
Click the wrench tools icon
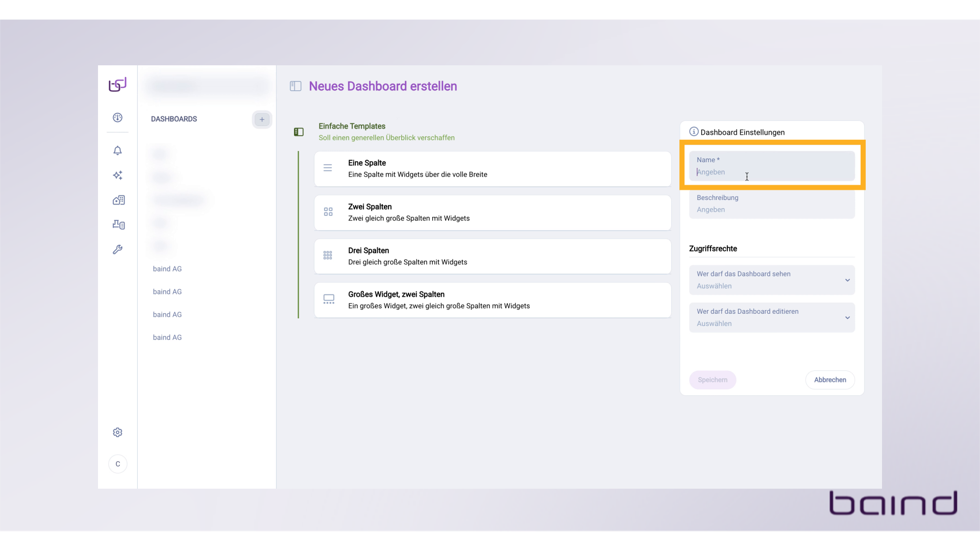coord(117,249)
